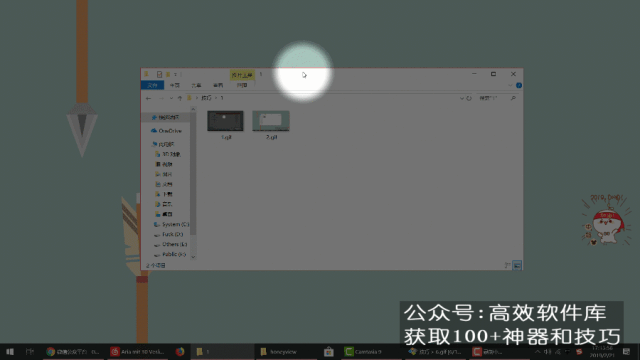Open the View ribbon tab

218,85
